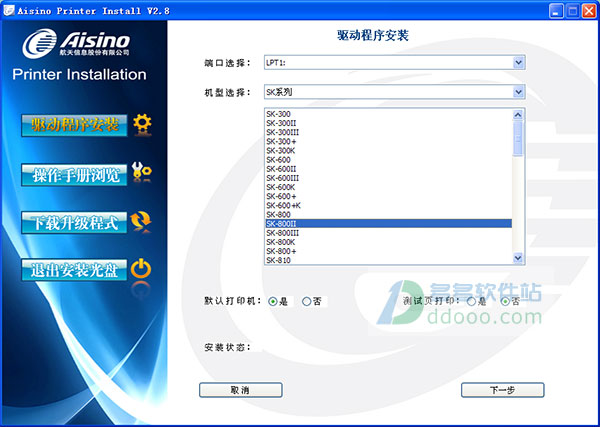Click the wrench icon beside 操作手册浏览

point(141,172)
